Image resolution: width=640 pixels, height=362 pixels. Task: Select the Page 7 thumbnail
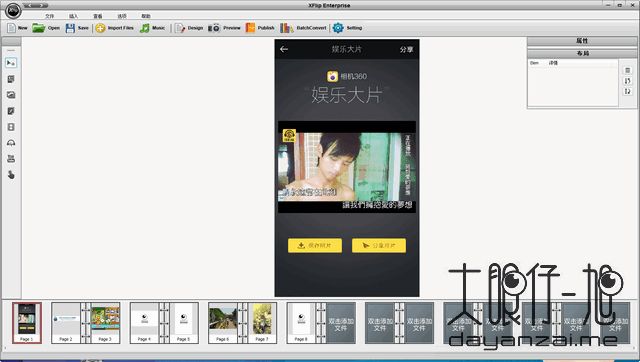point(262,322)
